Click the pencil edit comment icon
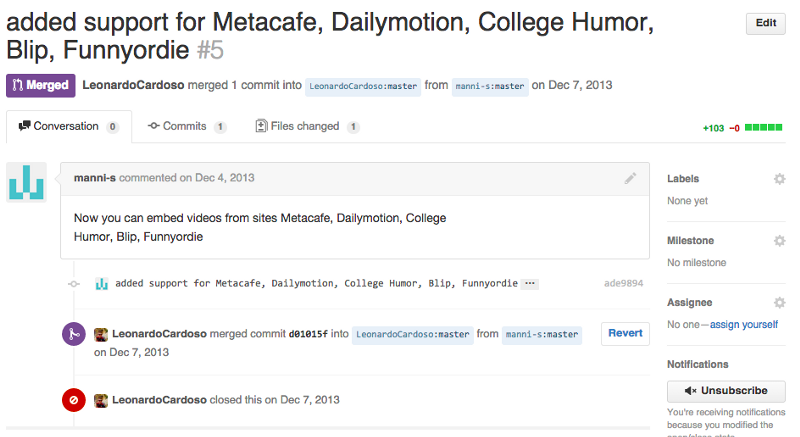This screenshot has height=437, width=800. coord(630,178)
